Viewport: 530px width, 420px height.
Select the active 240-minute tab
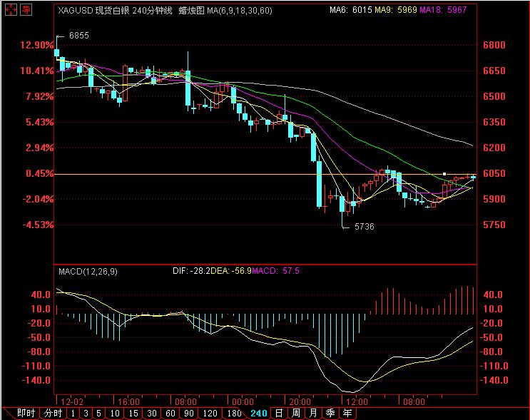258,413
